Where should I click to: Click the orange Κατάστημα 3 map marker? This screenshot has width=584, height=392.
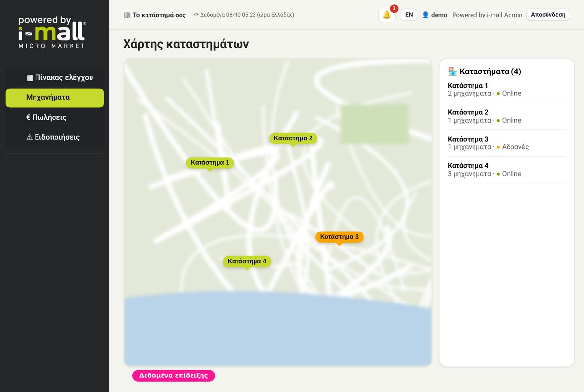coord(339,237)
